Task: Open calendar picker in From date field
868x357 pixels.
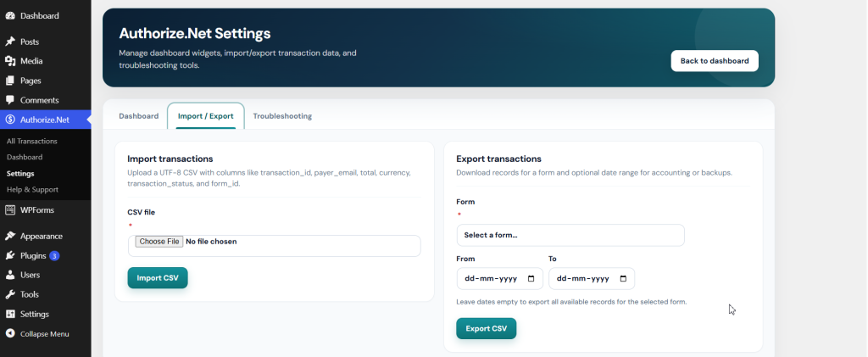Action: coord(531,279)
